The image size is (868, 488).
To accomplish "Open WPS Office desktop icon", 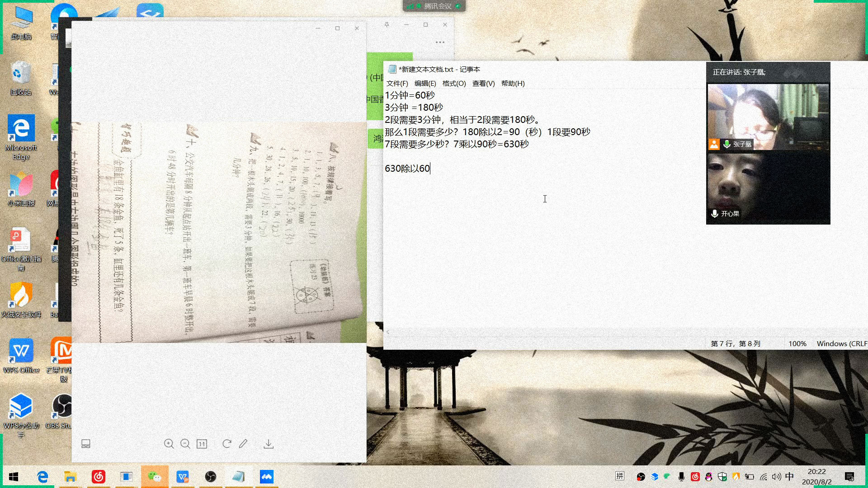I will [21, 356].
